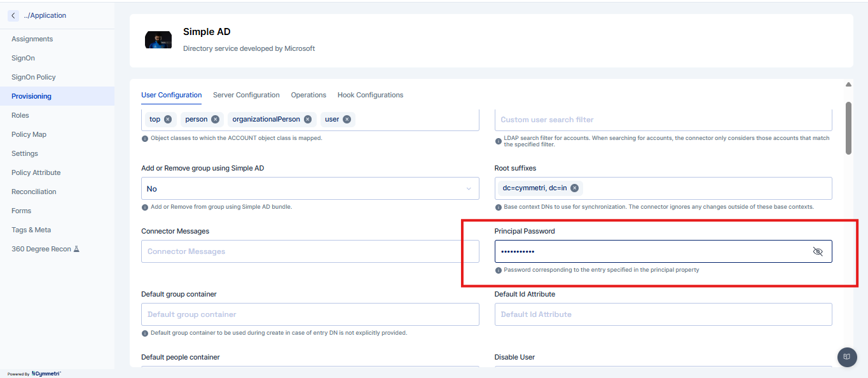Viewport: 868px width, 378px height.
Task: Click inside the object classes chip field
Action: pyautogui.click(x=310, y=120)
